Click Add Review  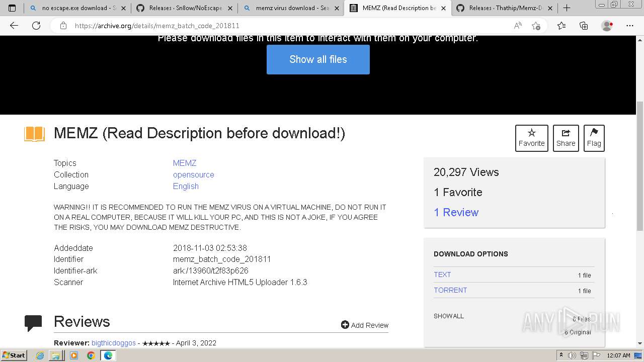tap(365, 325)
